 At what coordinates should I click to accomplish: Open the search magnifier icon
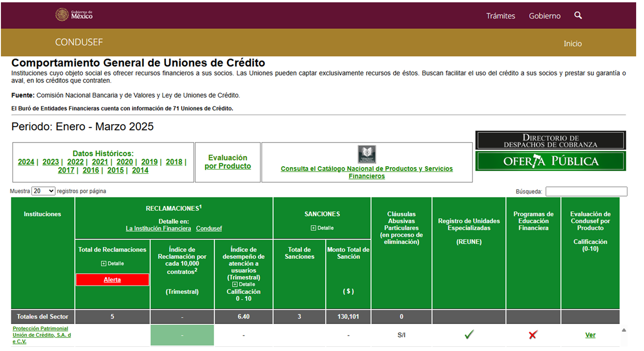578,16
